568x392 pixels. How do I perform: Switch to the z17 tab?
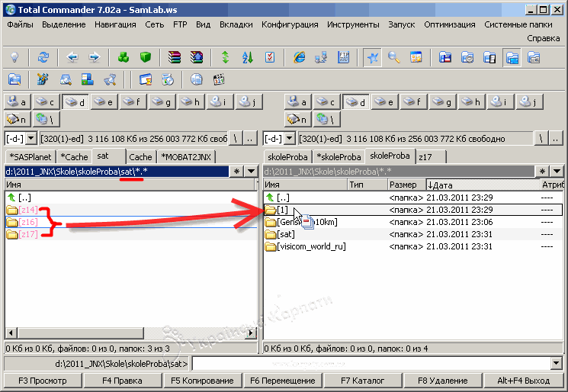tap(430, 157)
